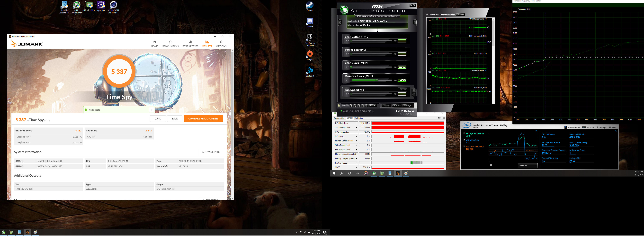Open MSI Afterburner desktop shortcut

(77, 7)
